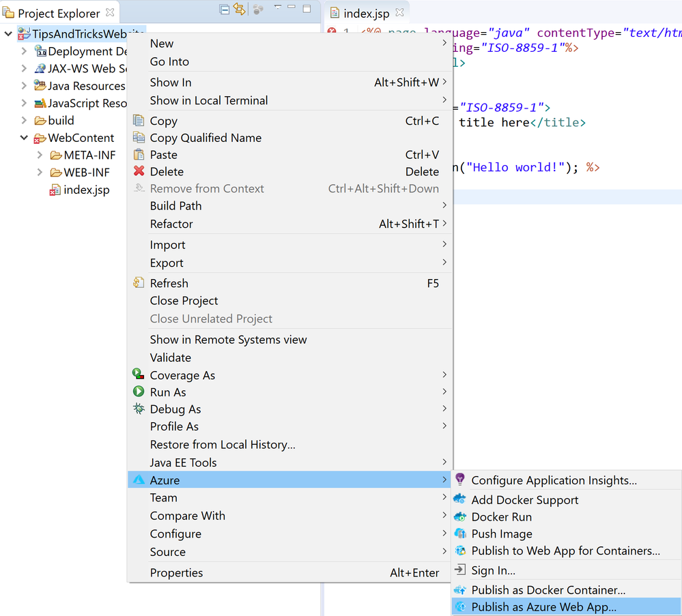The image size is (682, 616).
Task: Click the Publish to Web App for Containers icon
Action: pyautogui.click(x=460, y=551)
